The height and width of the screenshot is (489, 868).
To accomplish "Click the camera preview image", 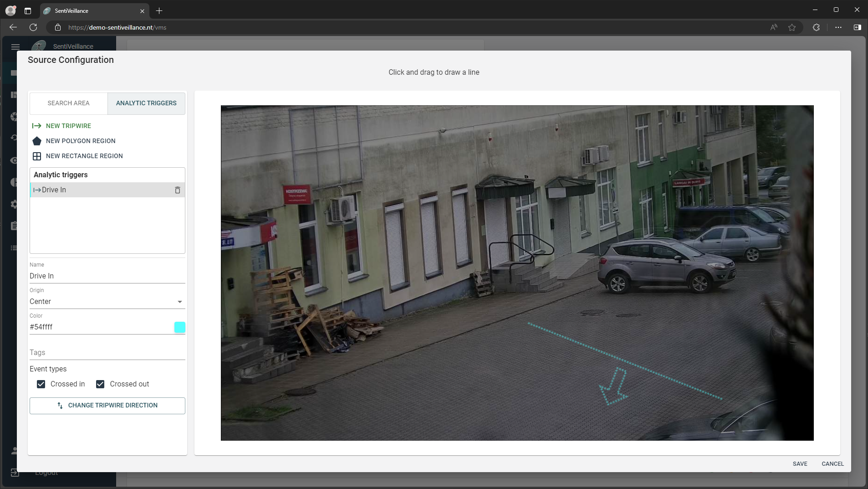I will [x=517, y=273].
